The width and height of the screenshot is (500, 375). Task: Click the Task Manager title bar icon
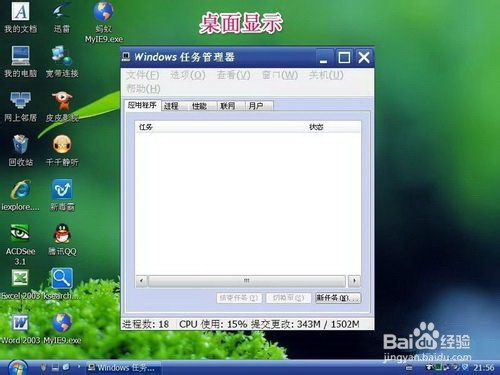click(x=126, y=57)
